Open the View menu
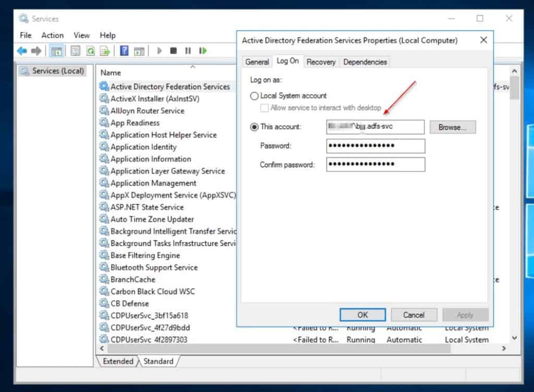The image size is (534, 392). (82, 35)
